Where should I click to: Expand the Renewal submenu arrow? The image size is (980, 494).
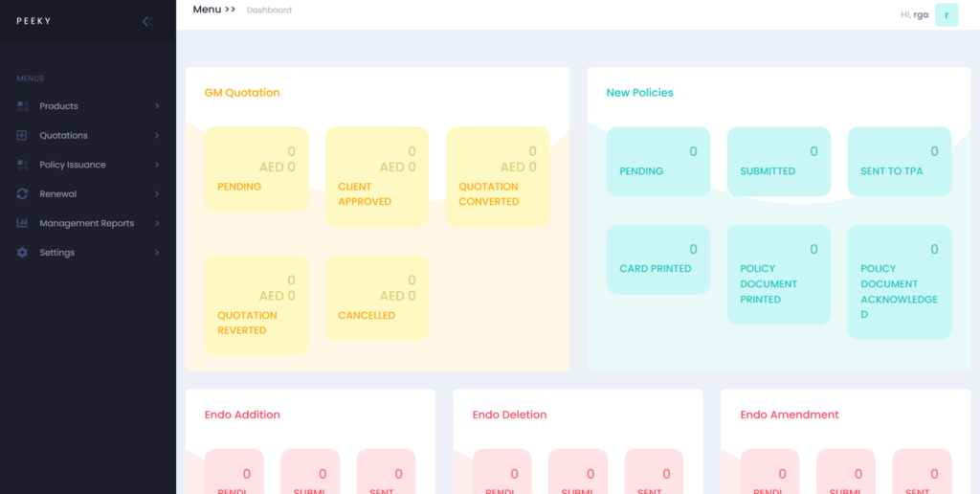pos(157,194)
